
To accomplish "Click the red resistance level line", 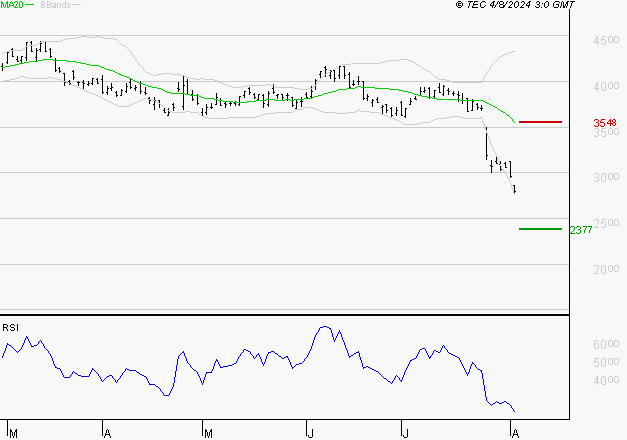I will 540,122.
